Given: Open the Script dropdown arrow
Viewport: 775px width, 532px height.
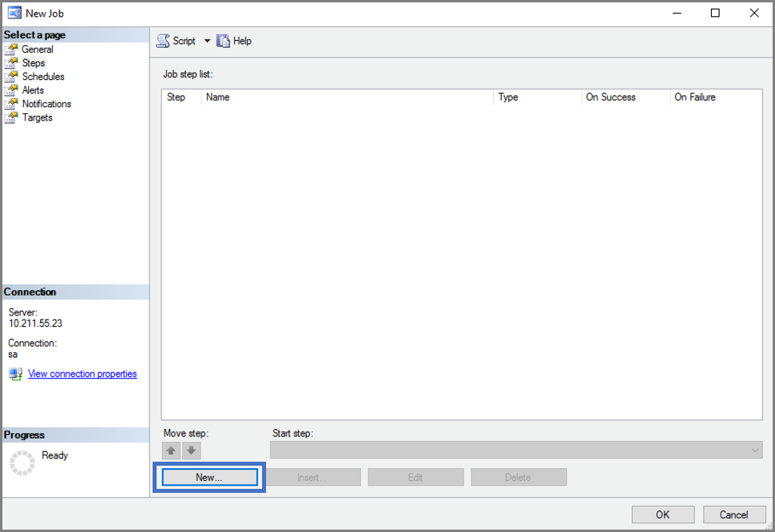Looking at the screenshot, I should tap(207, 41).
